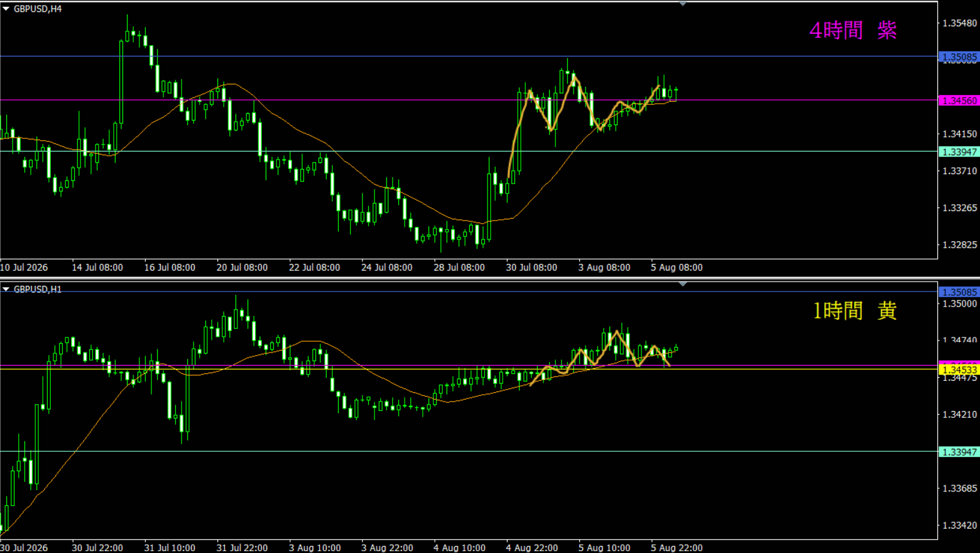Click the '5 Aug 22:00' time axis label
This screenshot has height=553, width=980.
pos(677,548)
